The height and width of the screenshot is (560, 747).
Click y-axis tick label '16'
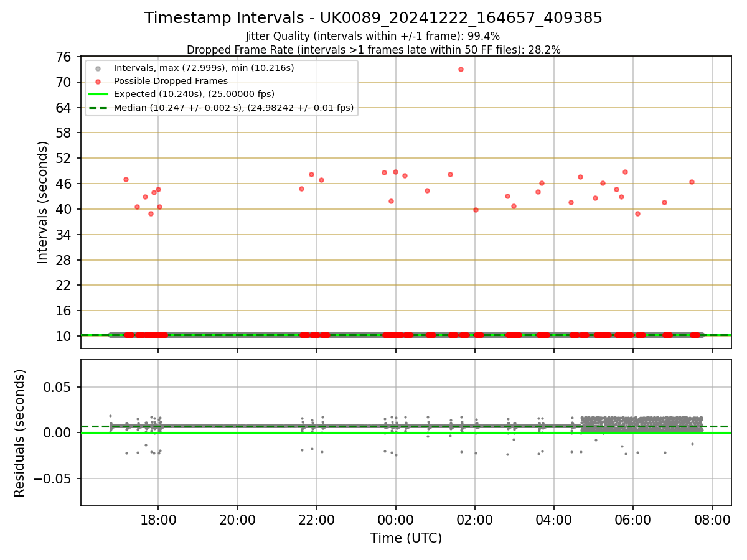(x=64, y=311)
